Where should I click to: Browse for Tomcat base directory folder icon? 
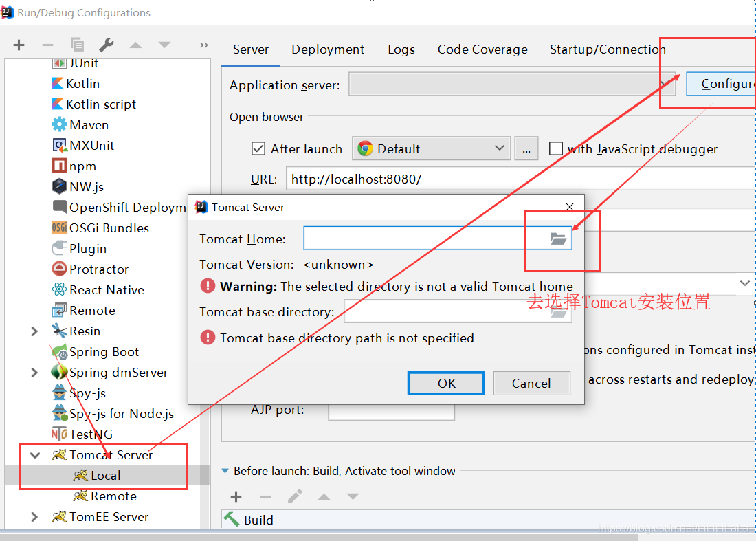coord(558,313)
